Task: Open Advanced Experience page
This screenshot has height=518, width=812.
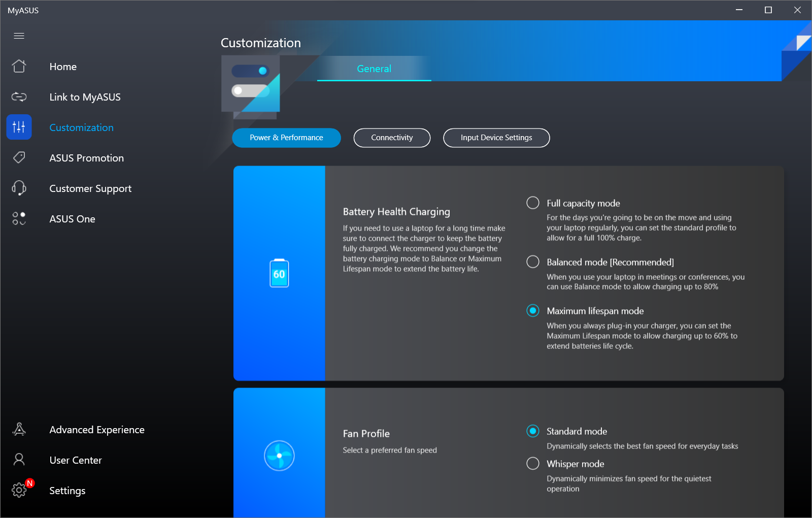Action: [x=97, y=430]
